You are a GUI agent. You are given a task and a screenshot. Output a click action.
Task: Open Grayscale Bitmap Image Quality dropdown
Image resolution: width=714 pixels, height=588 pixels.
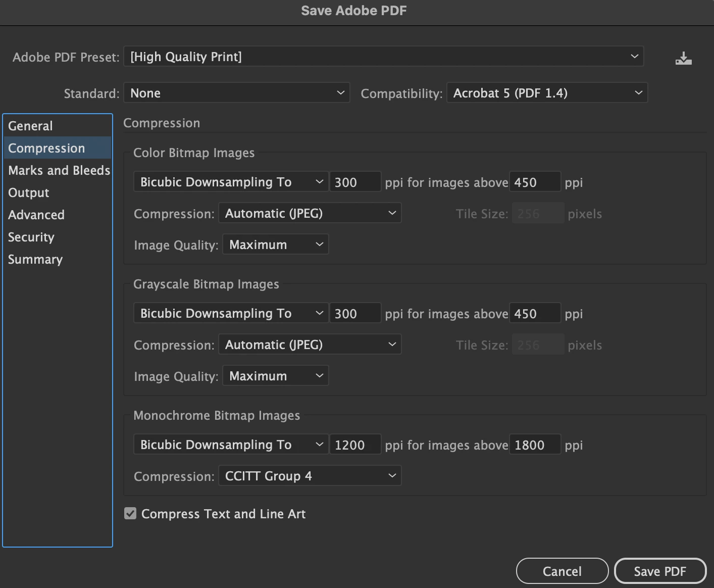(276, 376)
